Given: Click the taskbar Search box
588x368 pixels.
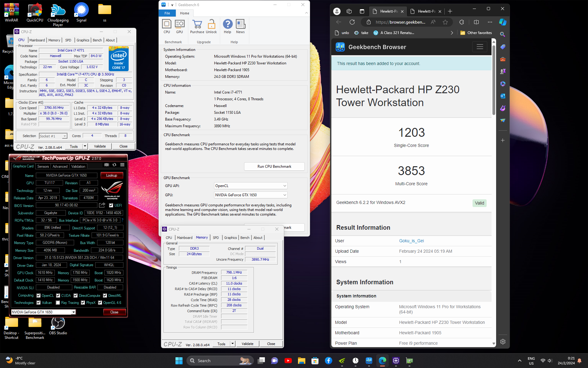Looking at the screenshot, I should coord(220,361).
